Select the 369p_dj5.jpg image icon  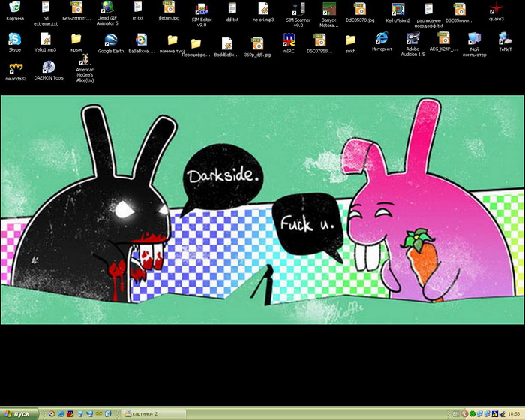click(257, 47)
